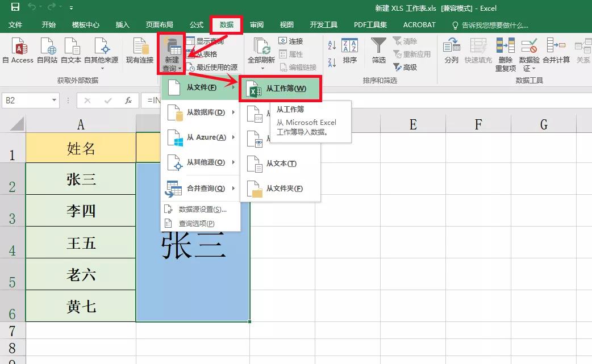Screen dimensions: 592x364
Task: Choose 从文件夹(F) from the submenu
Action: tap(281, 189)
